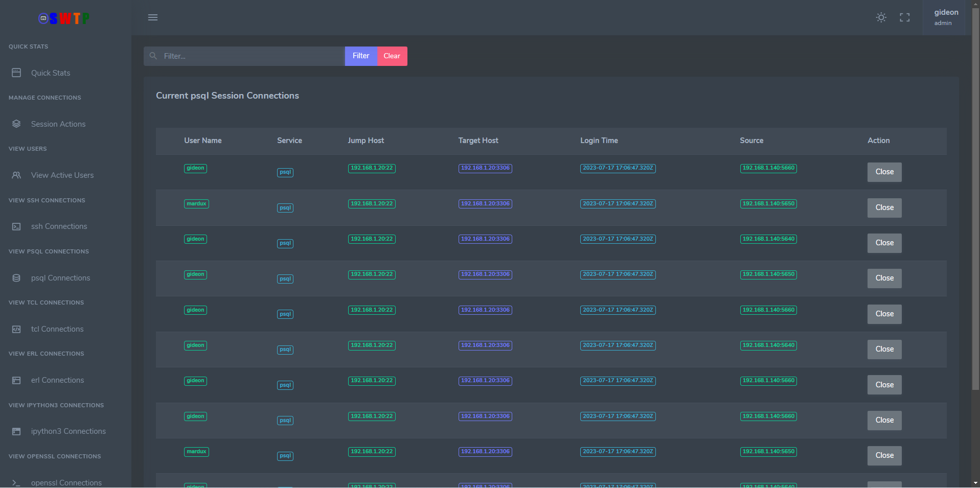
Task: Open the gideon admin profile menu
Action: [x=945, y=17]
